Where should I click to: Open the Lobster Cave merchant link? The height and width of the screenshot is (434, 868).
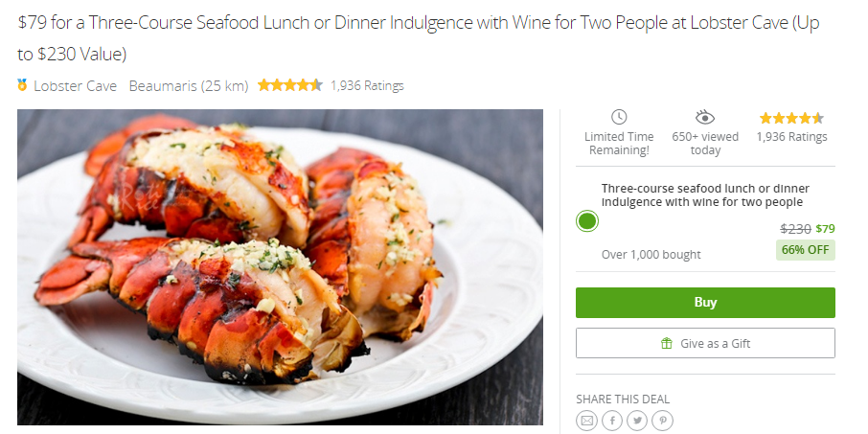click(x=76, y=86)
